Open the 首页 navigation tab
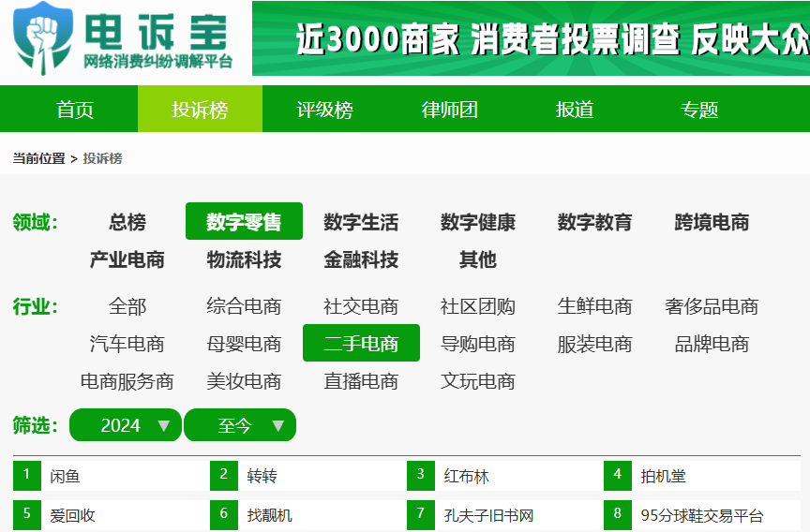810x532 pixels. pos(75,109)
